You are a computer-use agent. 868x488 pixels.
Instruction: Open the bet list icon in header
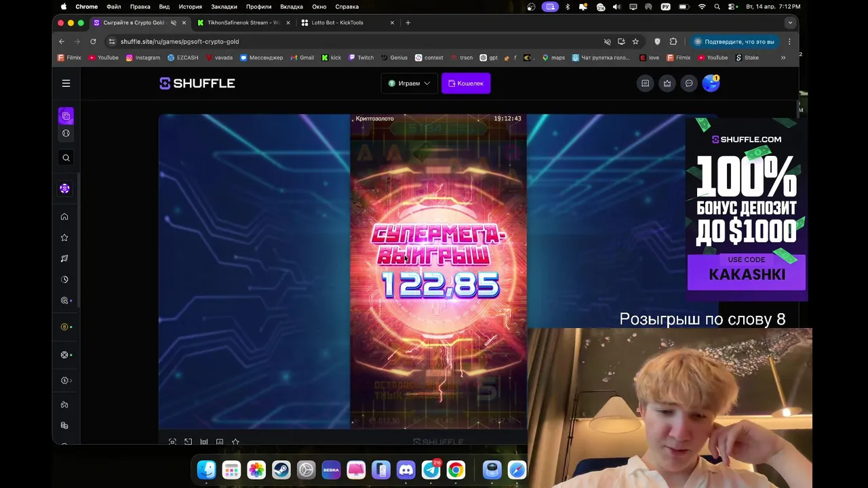click(645, 83)
